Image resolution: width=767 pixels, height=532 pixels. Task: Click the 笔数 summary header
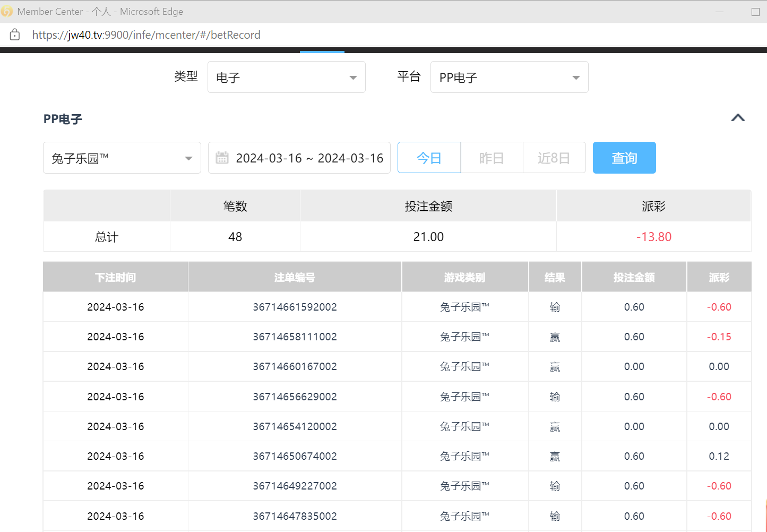[235, 206]
